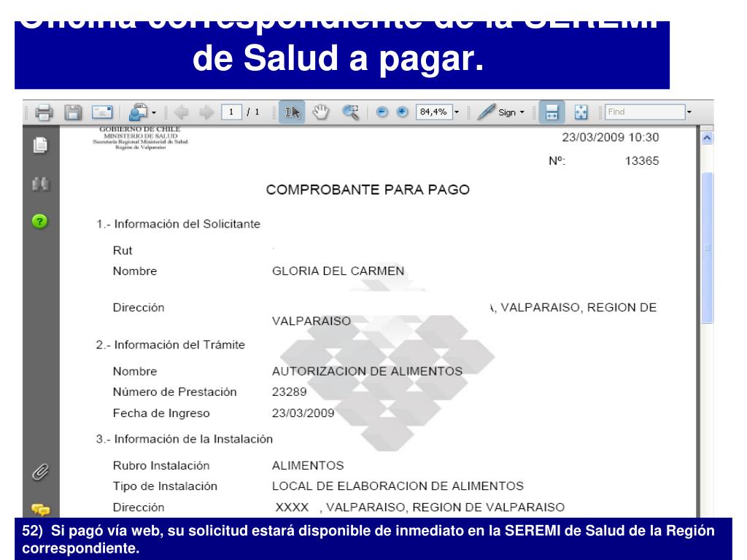This screenshot has height=560, width=747.
Task: Click the page number field
Action: coord(231,112)
